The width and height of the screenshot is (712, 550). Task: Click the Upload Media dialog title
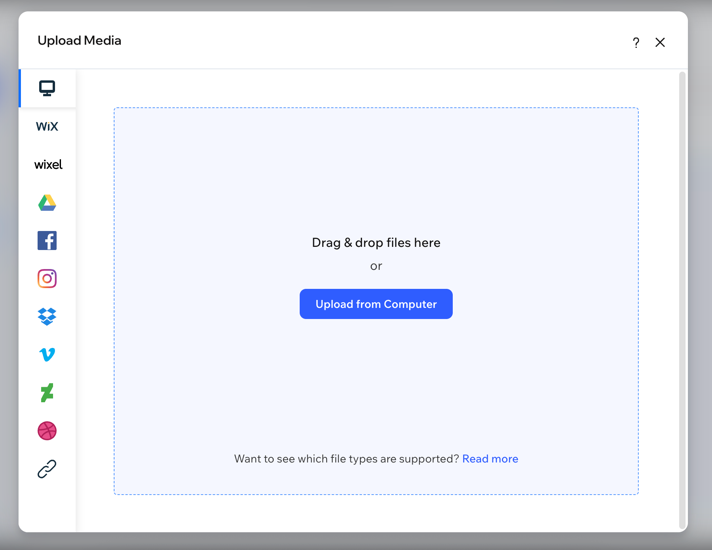click(x=80, y=41)
